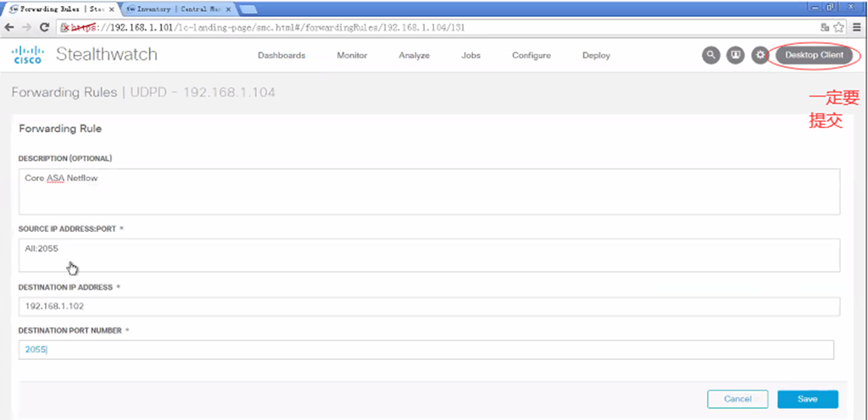Save the forwarding rule

point(808,399)
